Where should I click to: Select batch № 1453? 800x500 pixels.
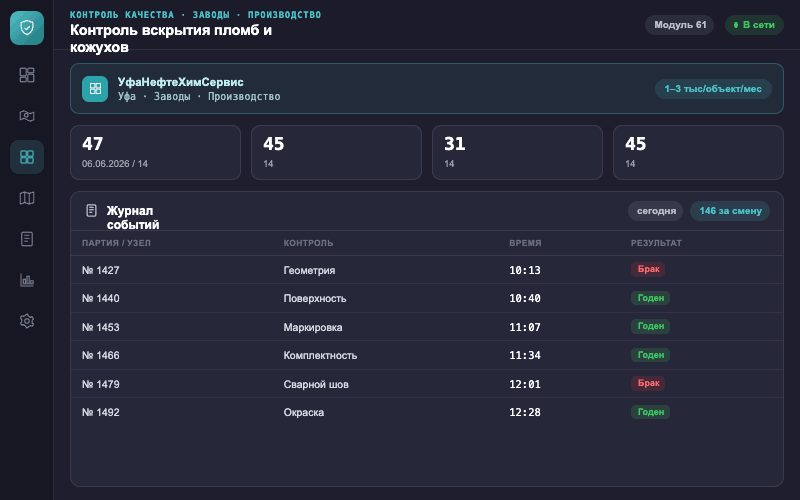click(101, 327)
